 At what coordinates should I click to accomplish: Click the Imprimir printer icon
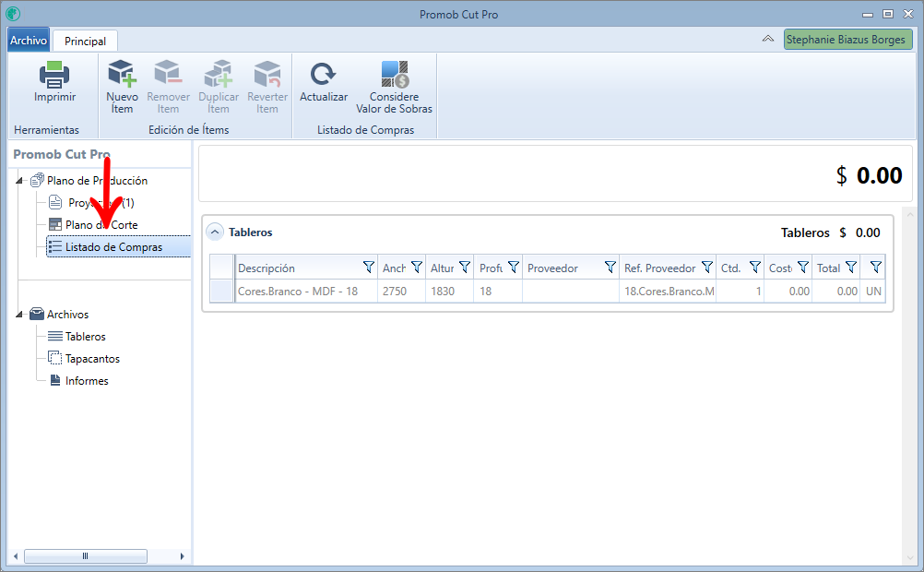click(x=54, y=75)
